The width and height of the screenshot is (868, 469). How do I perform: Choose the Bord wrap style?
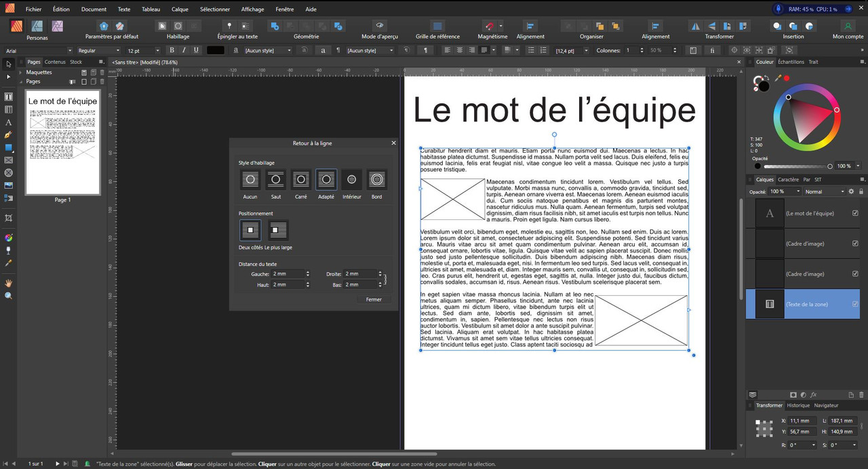click(376, 179)
